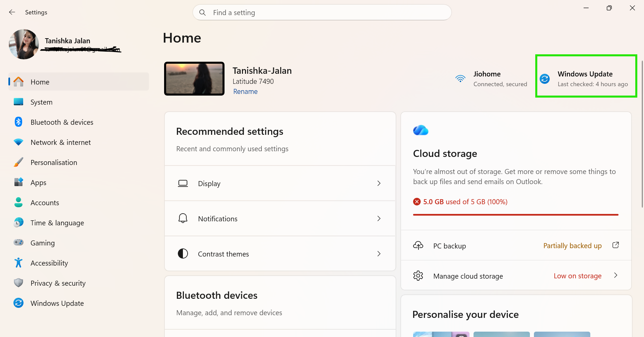Screen dimensions: 644x337
Task: Click the Home house icon in the sidebar
Action: click(x=18, y=82)
